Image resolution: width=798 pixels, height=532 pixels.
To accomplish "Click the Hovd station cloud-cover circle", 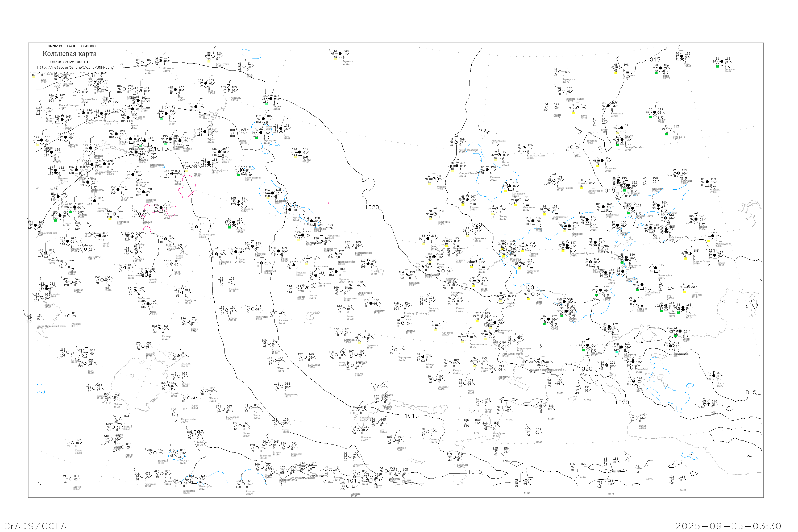I will click(634, 381).
